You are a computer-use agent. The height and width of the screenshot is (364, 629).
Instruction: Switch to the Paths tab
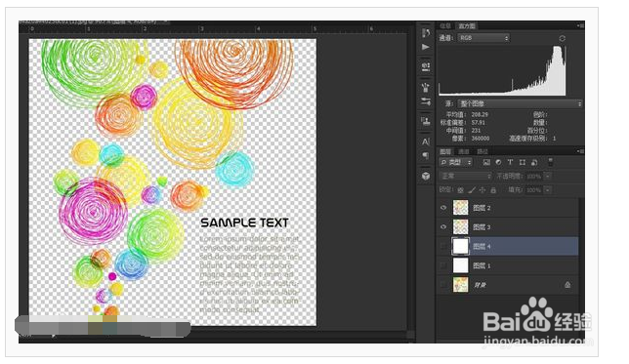click(482, 151)
